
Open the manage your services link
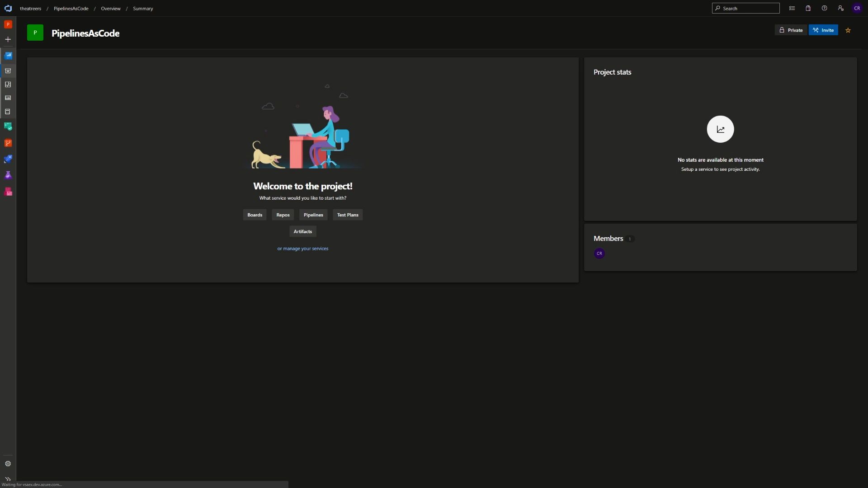(302, 248)
